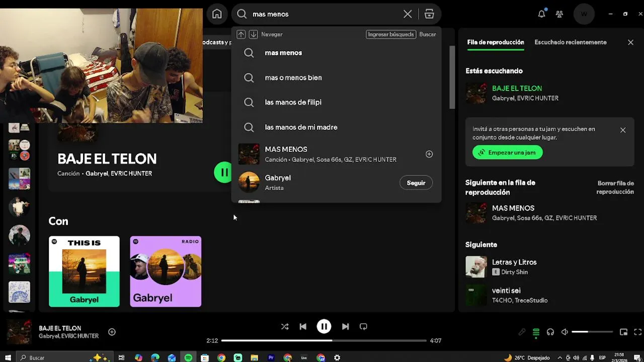Open Task View in taskbar
Screen dimensions: 644x362
point(121,357)
